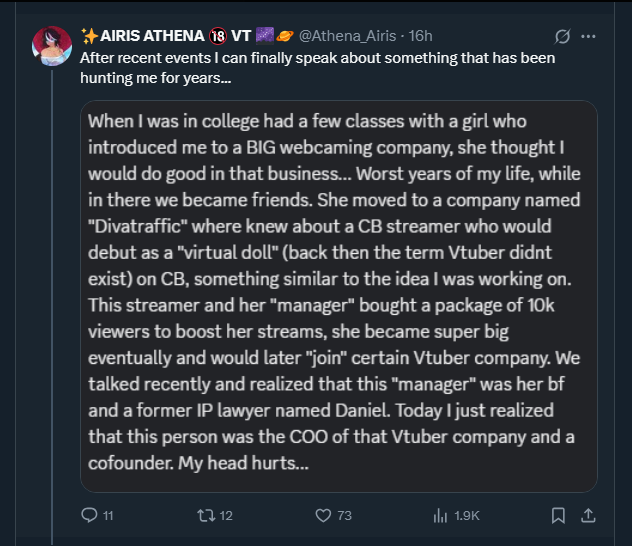Repost this tweet using the retweet icon
Viewport: 632px width, 546px height.
pos(203,515)
